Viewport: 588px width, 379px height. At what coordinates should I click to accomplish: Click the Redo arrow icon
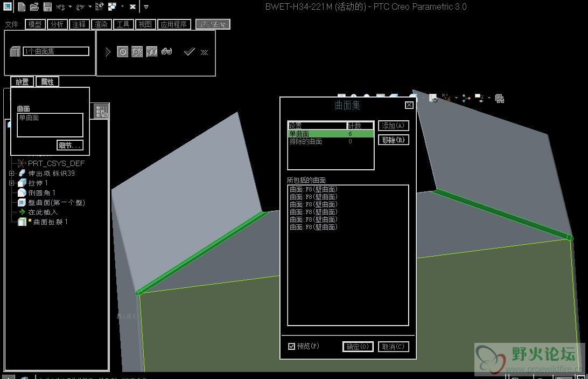pos(80,7)
